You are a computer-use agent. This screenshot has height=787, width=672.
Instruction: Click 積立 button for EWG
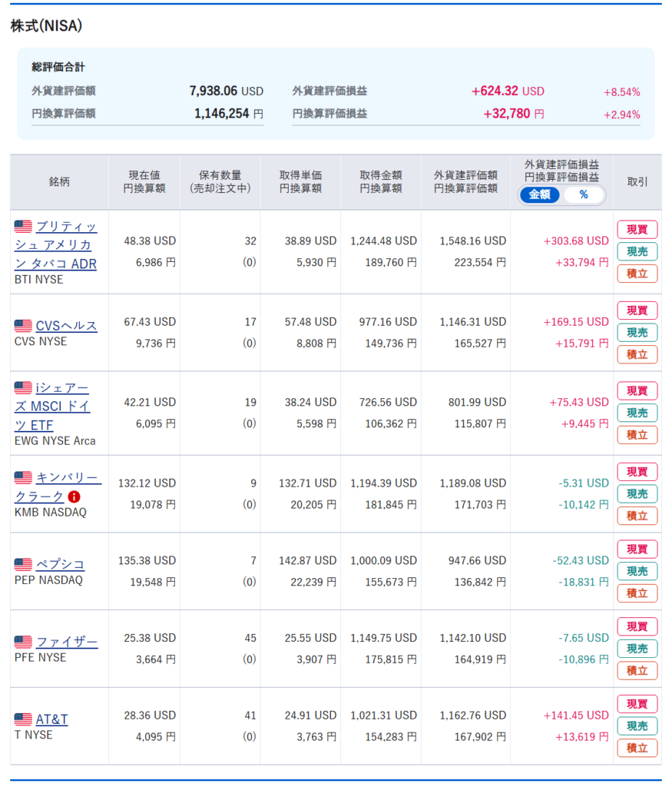point(637,435)
